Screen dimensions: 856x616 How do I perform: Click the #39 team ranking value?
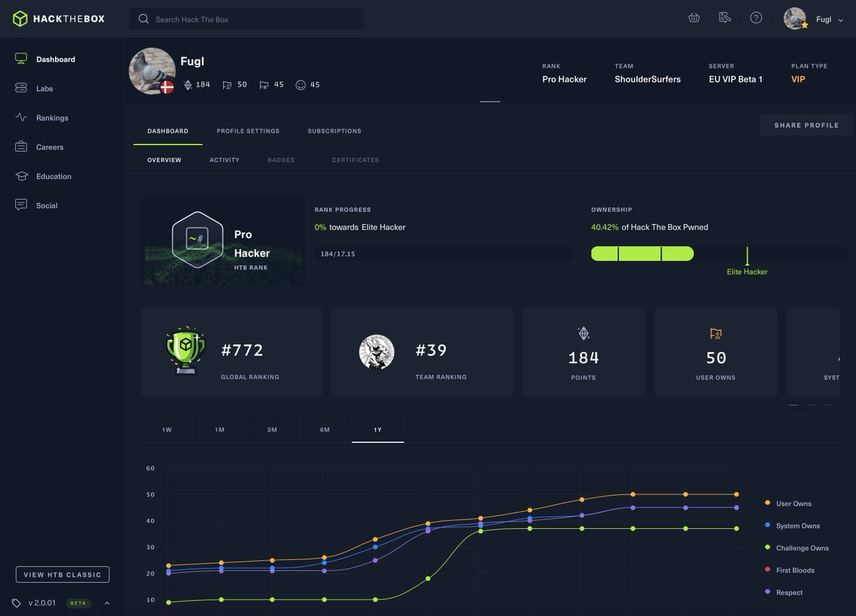(432, 351)
